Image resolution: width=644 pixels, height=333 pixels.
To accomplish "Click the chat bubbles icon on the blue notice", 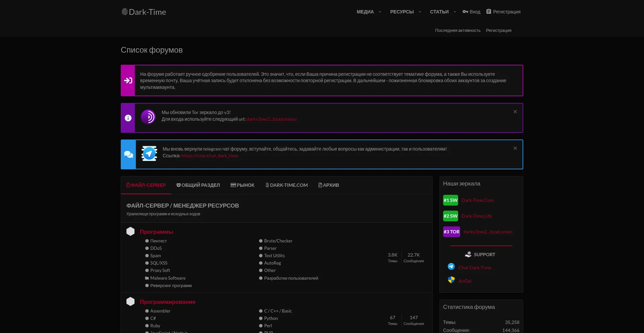I will coord(128,154).
